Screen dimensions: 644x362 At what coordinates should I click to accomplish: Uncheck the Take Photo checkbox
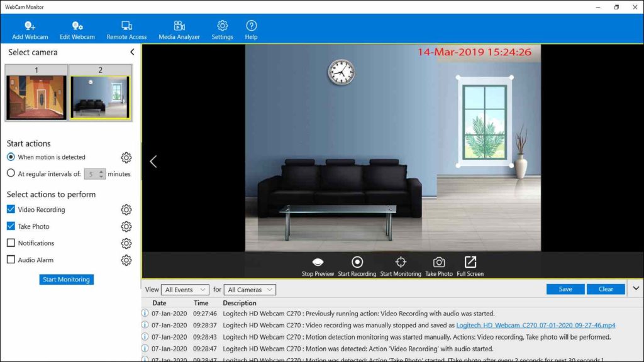11,226
